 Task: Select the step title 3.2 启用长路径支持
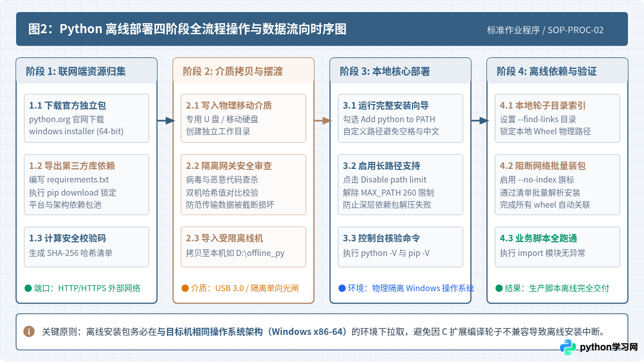coord(381,166)
